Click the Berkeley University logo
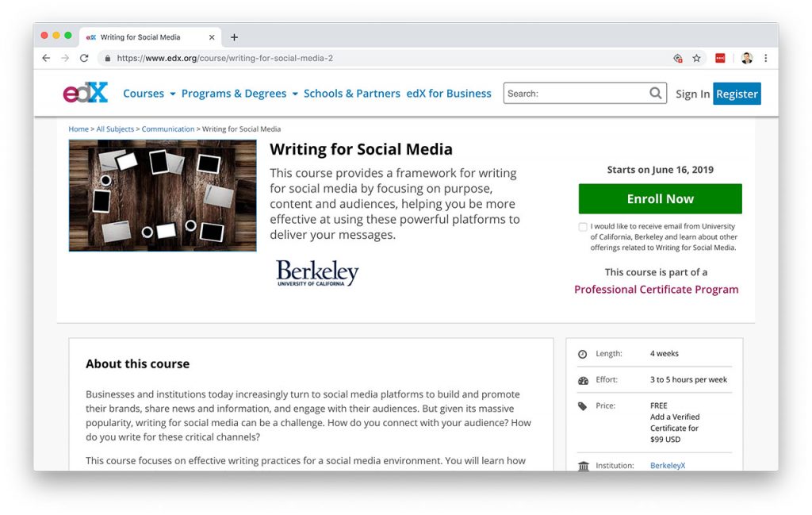Image resolution: width=812 pixels, height=515 pixels. point(317,272)
